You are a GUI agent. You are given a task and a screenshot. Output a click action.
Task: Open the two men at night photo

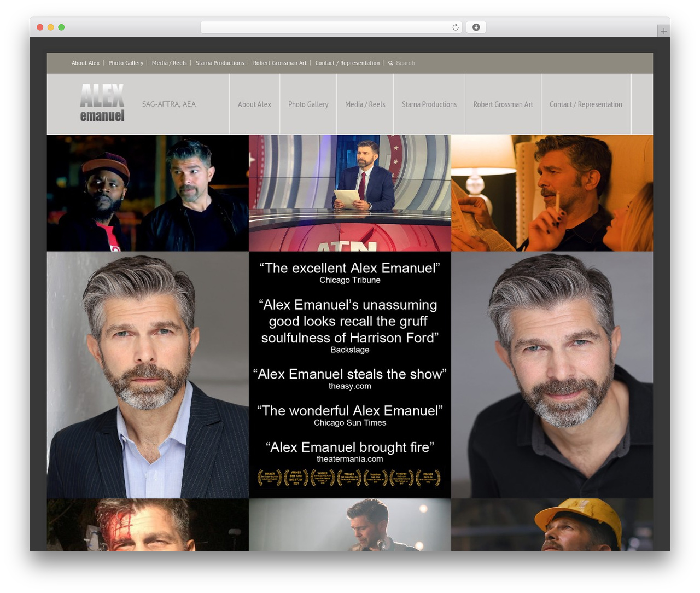pyautogui.click(x=148, y=193)
